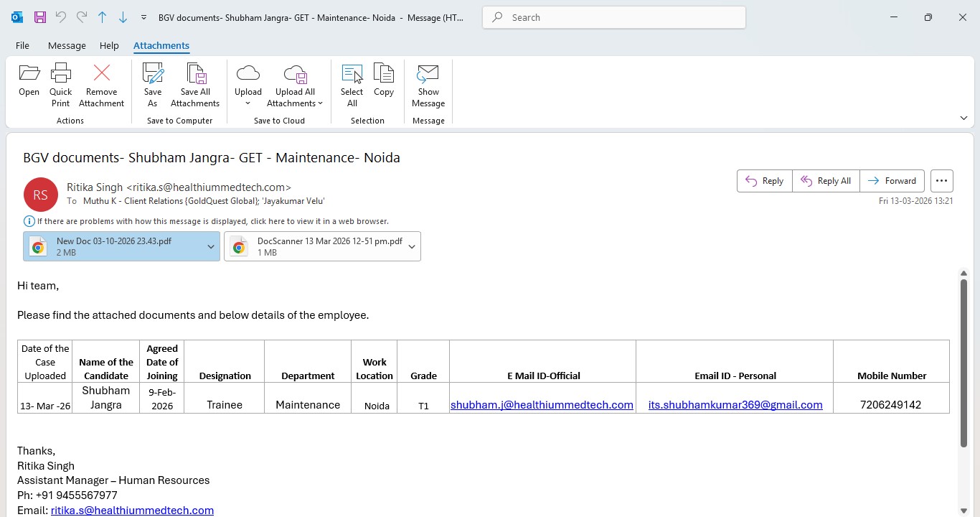Open dropdown arrow for DocScanner PDF attachment
Image resolution: width=980 pixels, height=517 pixels.
coord(412,246)
